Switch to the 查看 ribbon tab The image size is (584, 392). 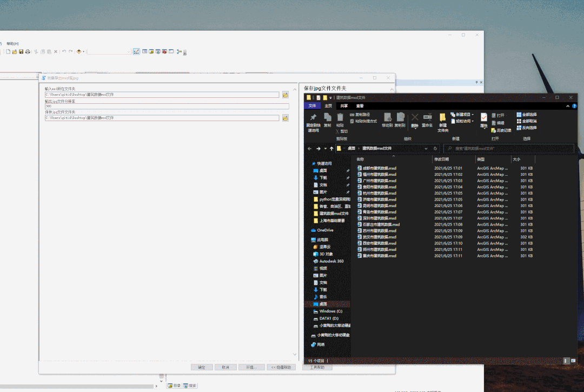coord(360,106)
